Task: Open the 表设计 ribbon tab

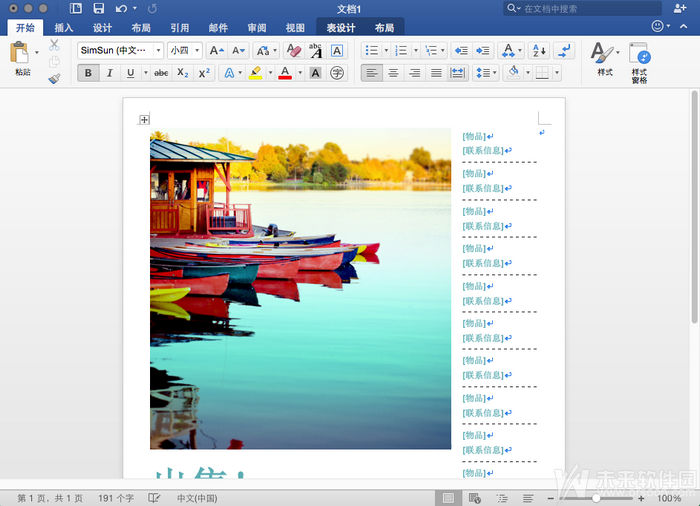Action: pyautogui.click(x=341, y=28)
